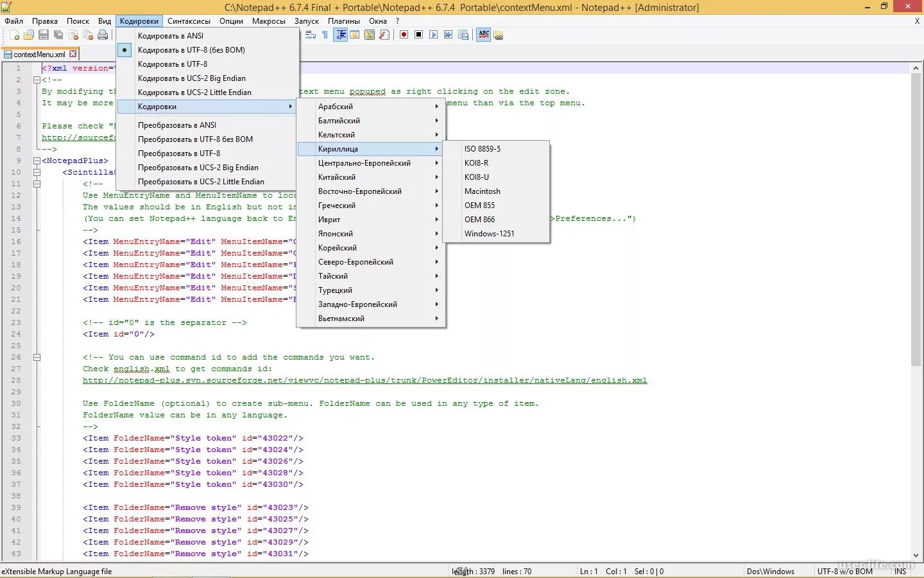Screen dimensions: 924x578
Task: Click the last toolbar icon after ABC
Action: (x=498, y=35)
